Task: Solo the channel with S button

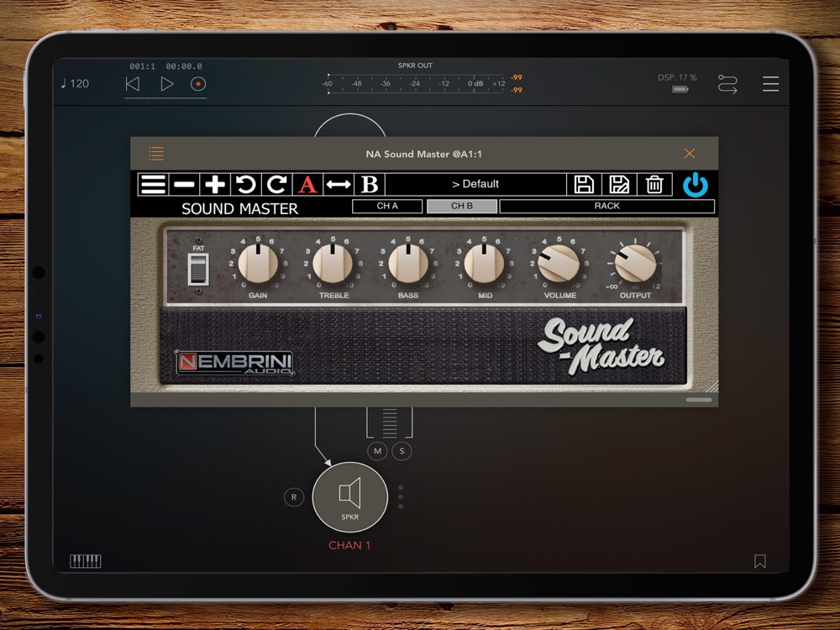Action: coord(402,451)
